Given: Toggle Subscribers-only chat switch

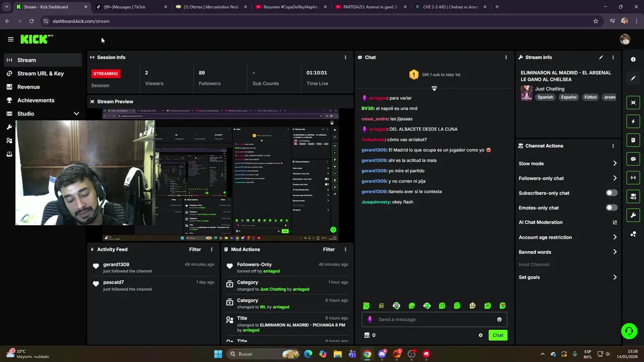Looking at the screenshot, I should pos(611,193).
